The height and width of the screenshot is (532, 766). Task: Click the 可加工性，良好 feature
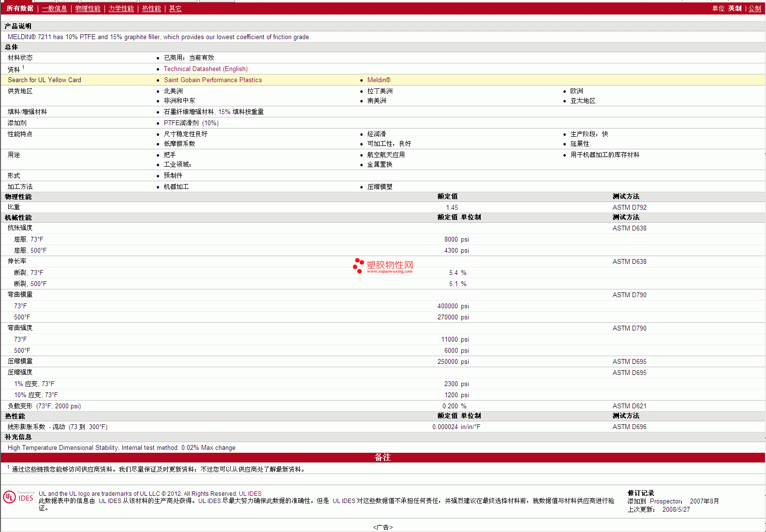[x=389, y=144]
